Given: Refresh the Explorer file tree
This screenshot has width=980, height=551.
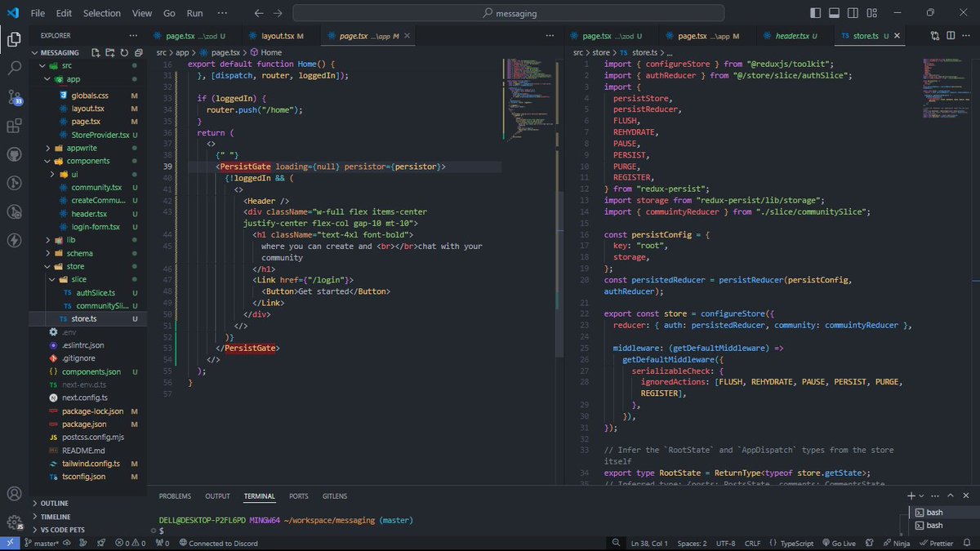Looking at the screenshot, I should [x=124, y=52].
